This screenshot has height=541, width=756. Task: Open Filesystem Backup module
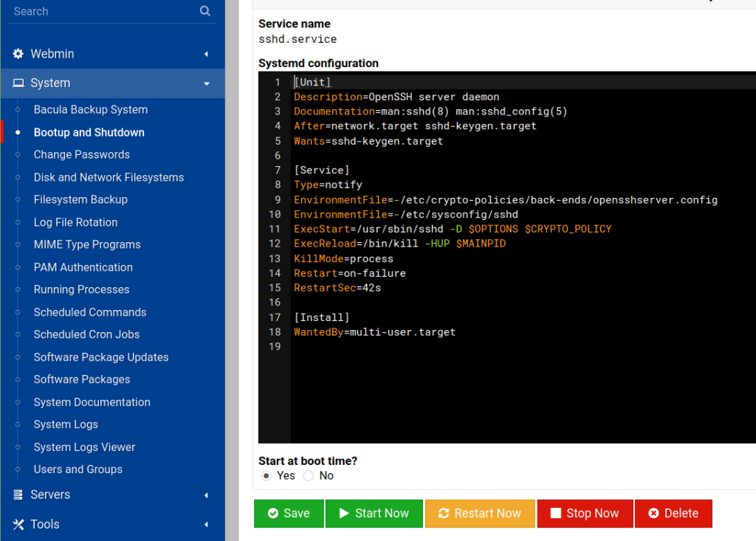coord(80,199)
